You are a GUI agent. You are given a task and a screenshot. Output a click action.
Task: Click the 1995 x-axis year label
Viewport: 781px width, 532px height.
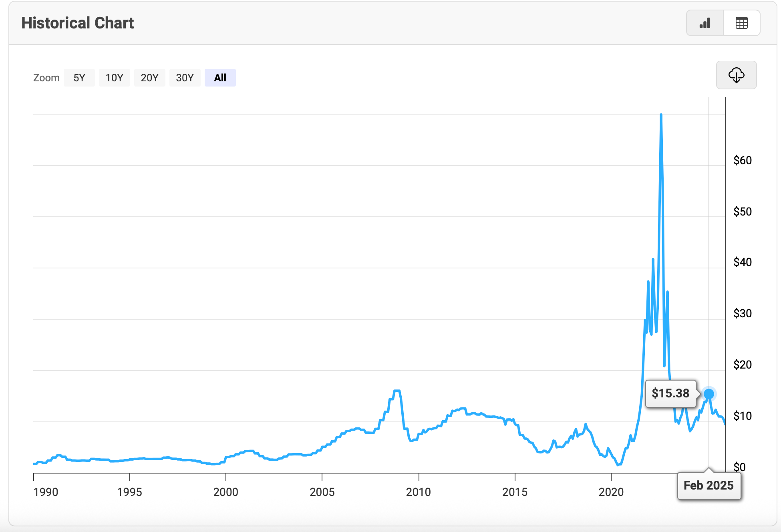click(129, 492)
